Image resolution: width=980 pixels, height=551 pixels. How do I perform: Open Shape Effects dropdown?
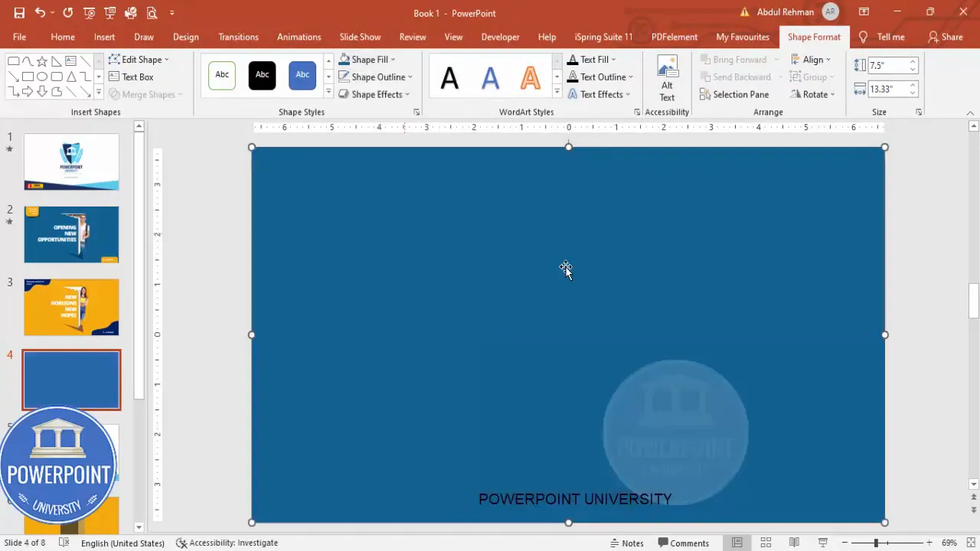[374, 94]
